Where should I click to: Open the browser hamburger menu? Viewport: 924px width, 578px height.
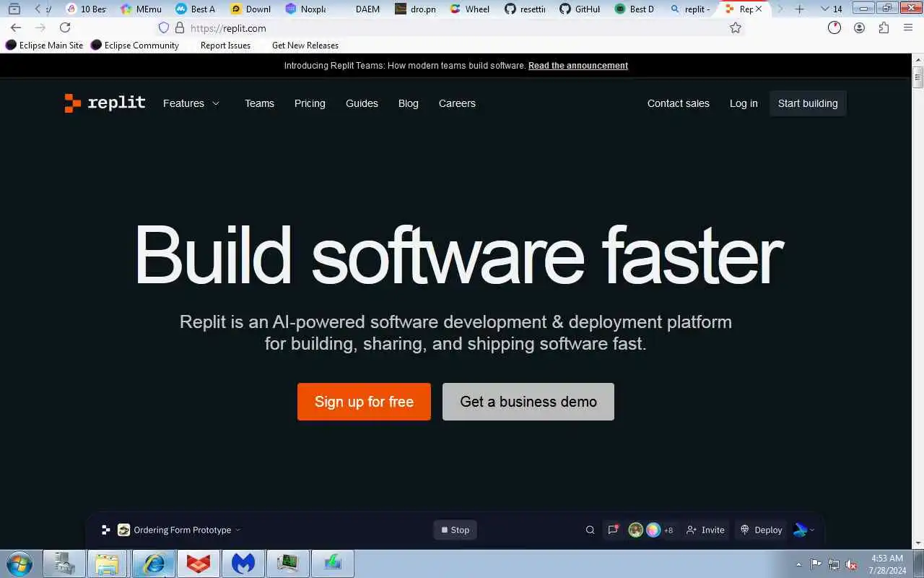908,27
